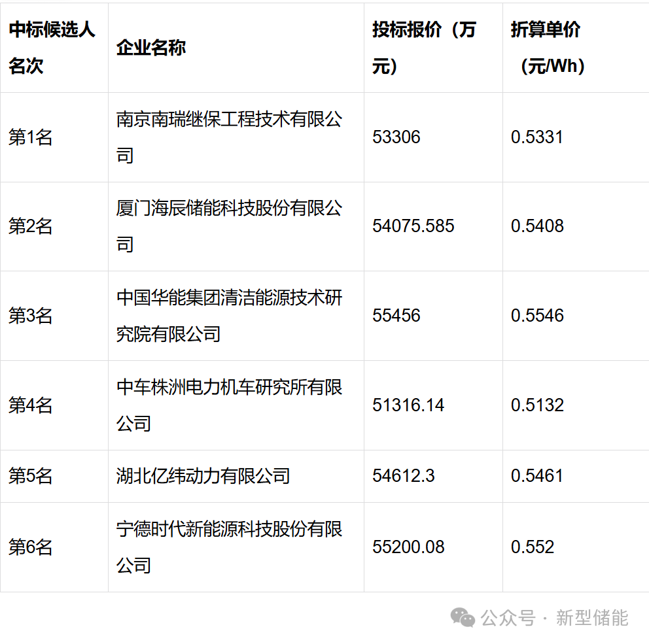The height and width of the screenshot is (644, 649).
Task: Select bid price value 54075.585
Action: tap(413, 226)
